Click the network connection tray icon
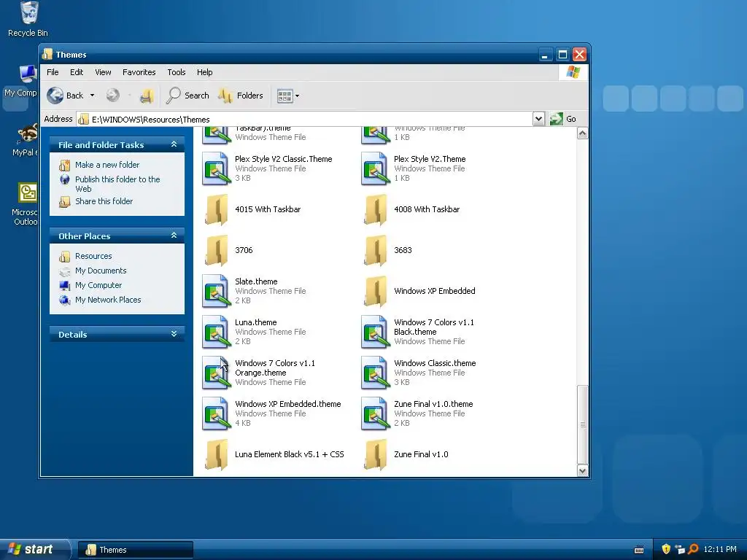The image size is (747, 560). (x=680, y=549)
